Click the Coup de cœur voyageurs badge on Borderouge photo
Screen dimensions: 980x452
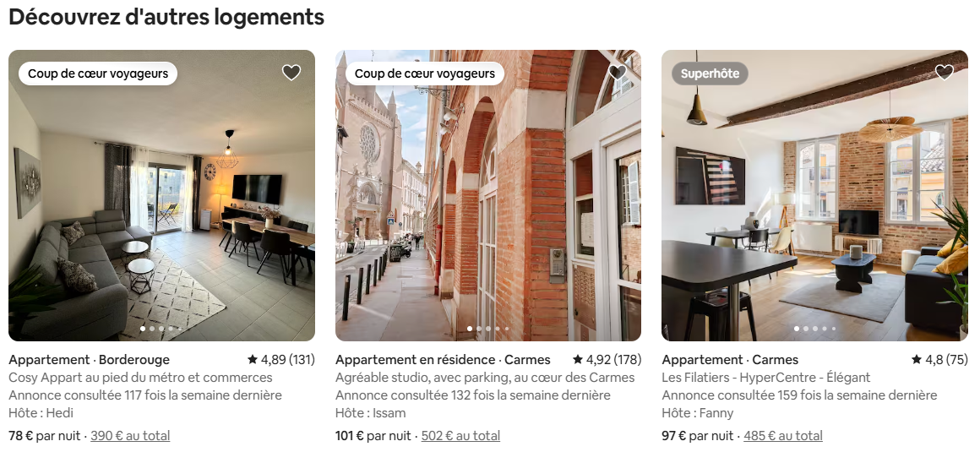click(x=98, y=74)
